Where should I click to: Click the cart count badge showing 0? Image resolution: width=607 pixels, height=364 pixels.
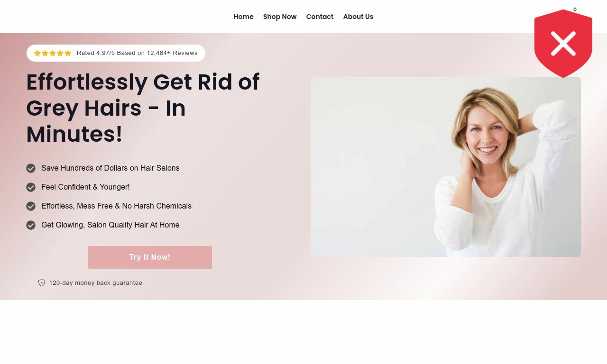point(575,9)
